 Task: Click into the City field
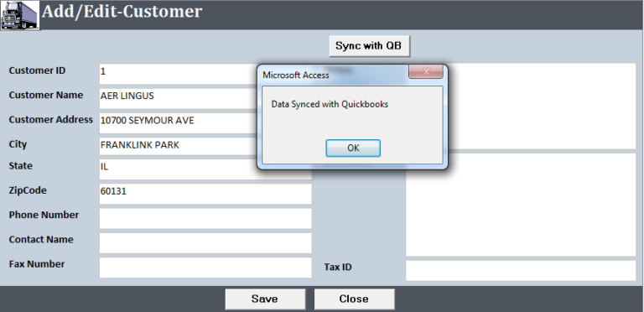coord(179,146)
